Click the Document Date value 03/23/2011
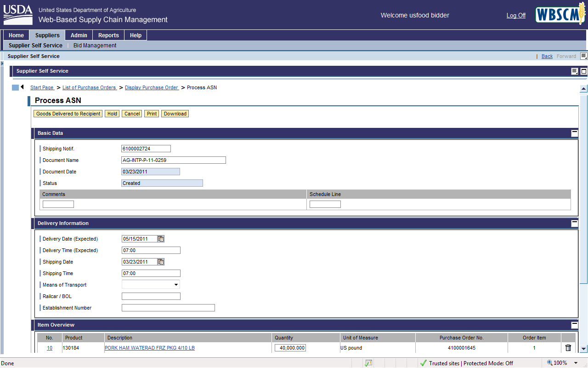 point(151,172)
